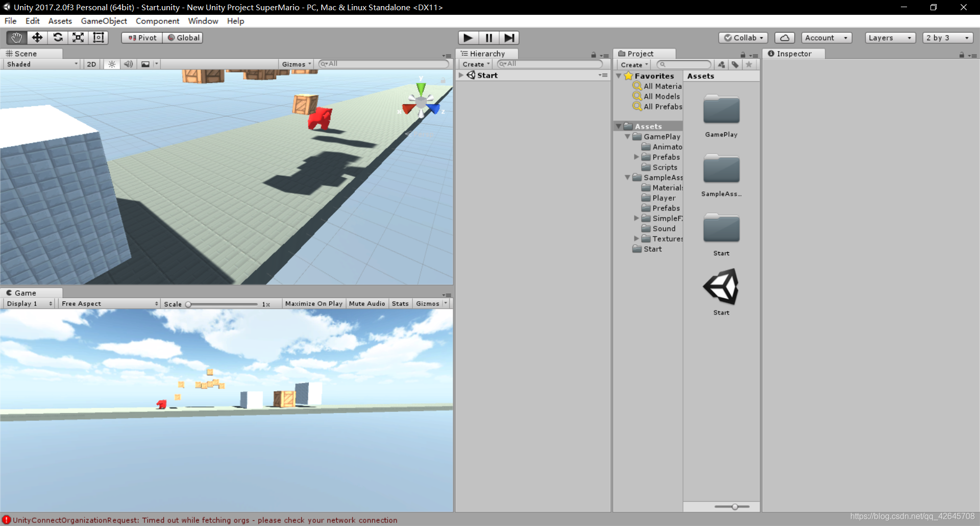Click the Hierarchy search field
The image size is (980, 526).
[550, 64]
